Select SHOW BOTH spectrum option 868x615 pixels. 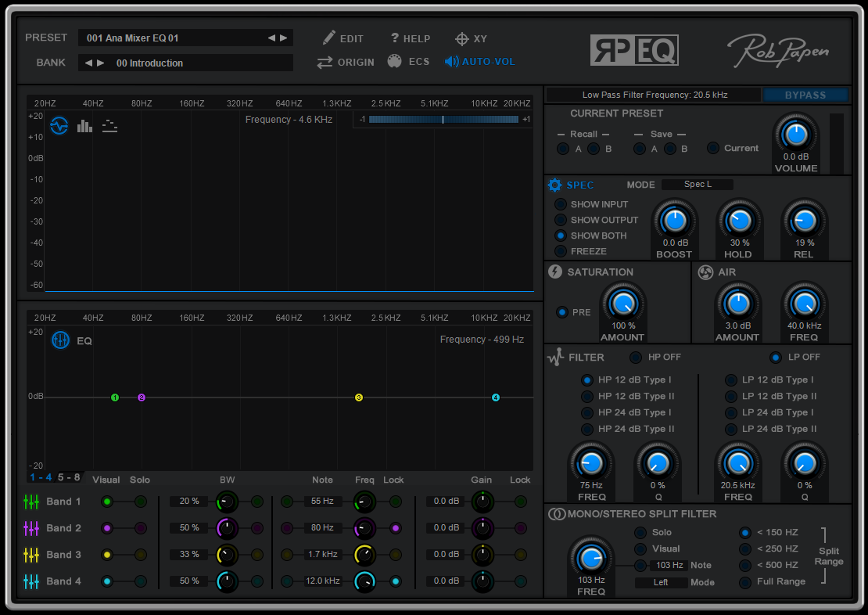[x=561, y=236]
